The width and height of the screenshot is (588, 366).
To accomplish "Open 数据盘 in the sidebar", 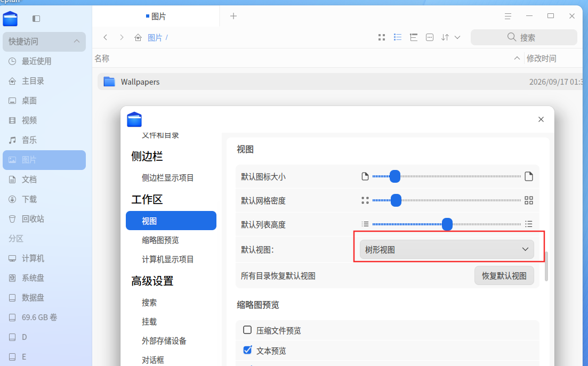I will (x=44, y=297).
